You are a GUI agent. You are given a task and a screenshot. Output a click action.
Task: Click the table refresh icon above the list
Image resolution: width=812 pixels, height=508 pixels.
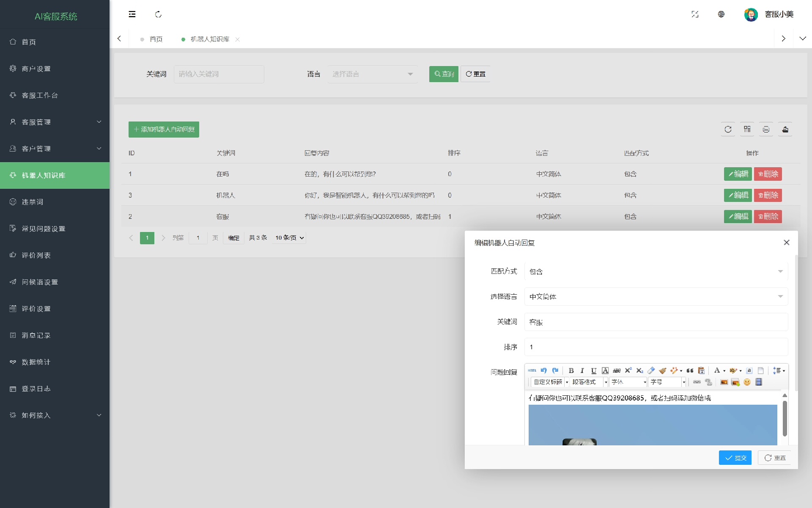[x=728, y=130]
